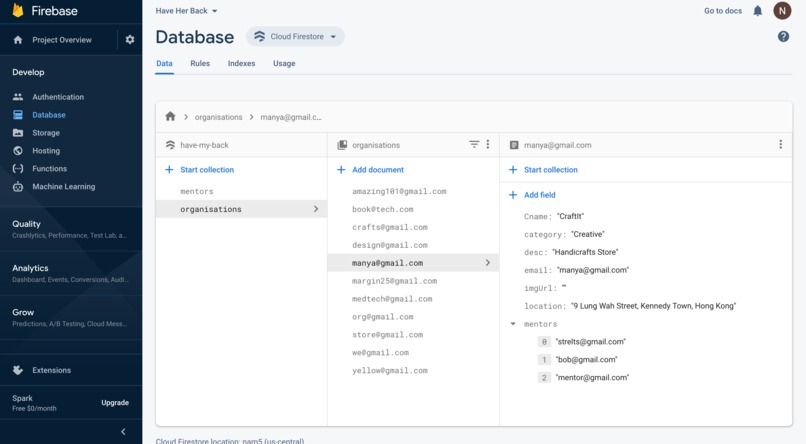Screen dimensions: 806x444
Task: Click Start collection under have-my-back
Action: tap(207, 170)
